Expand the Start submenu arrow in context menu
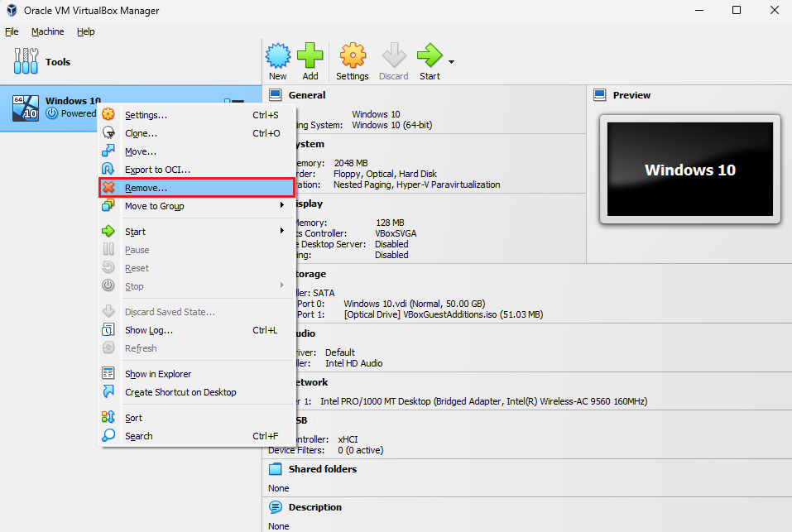This screenshot has width=792, height=532. (x=282, y=231)
